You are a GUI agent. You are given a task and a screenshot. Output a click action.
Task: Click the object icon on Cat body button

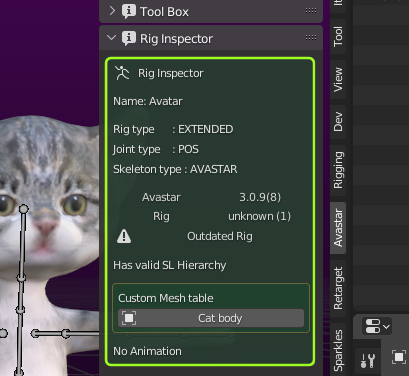point(129,318)
